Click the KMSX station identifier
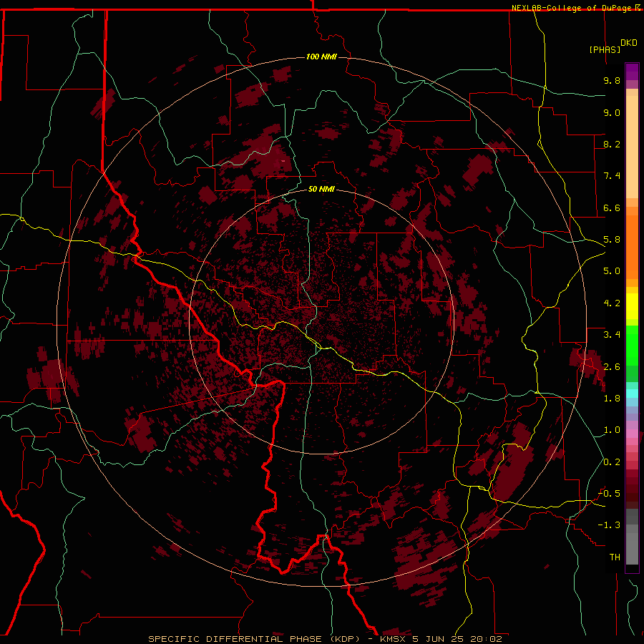Screen dimensions: 644x644 click(394, 639)
